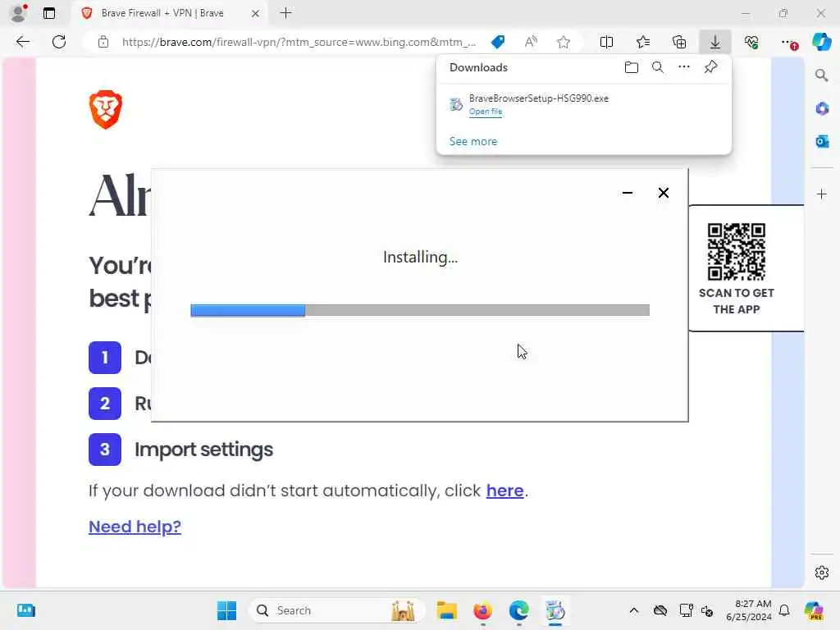The width and height of the screenshot is (840, 630).
Task: Open Collections icon
Action: (679, 42)
